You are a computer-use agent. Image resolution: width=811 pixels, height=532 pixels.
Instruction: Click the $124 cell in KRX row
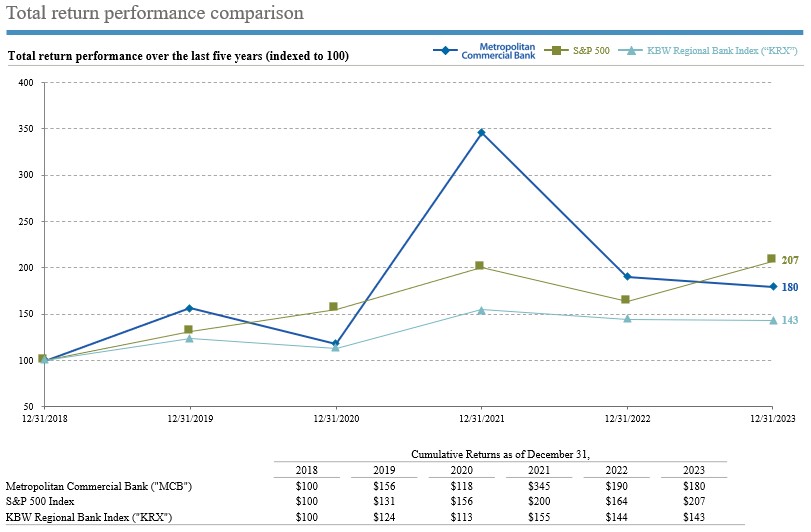tap(384, 517)
